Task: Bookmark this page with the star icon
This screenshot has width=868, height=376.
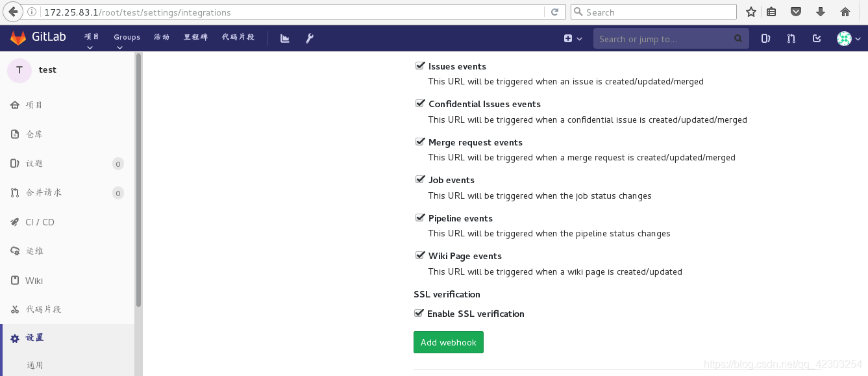Action: [751, 12]
